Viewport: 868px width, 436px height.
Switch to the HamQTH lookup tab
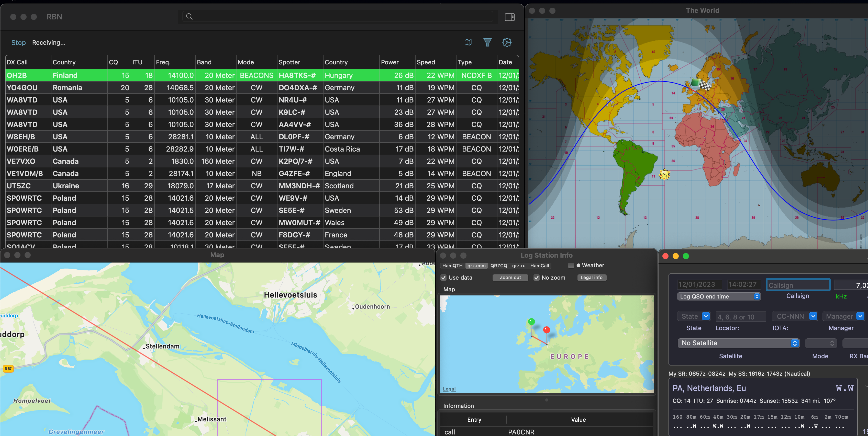(x=452, y=266)
